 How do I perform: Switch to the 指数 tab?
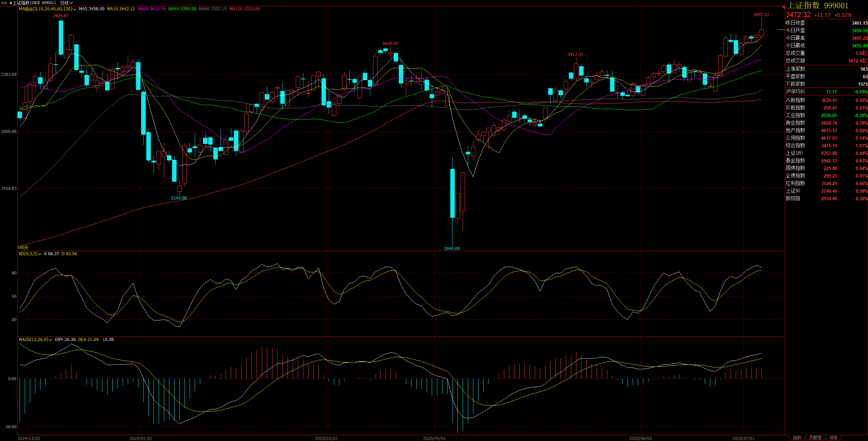click(x=797, y=438)
